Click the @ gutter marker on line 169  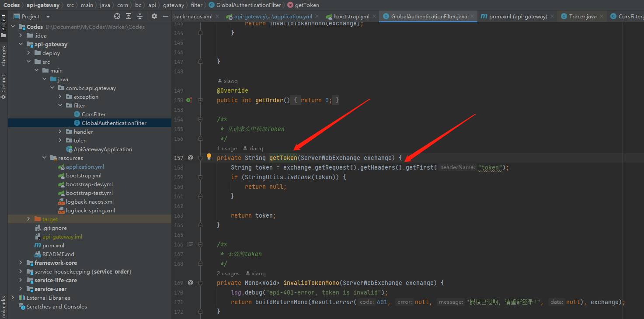click(x=190, y=283)
